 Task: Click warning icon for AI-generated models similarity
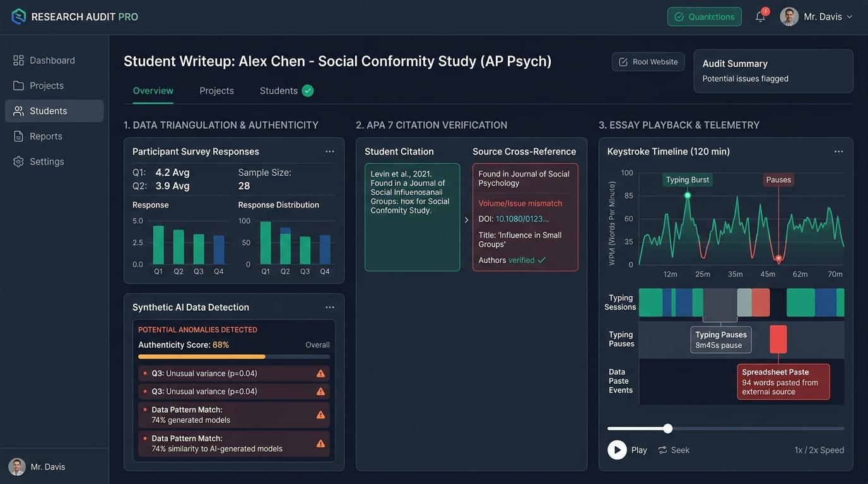coord(320,444)
